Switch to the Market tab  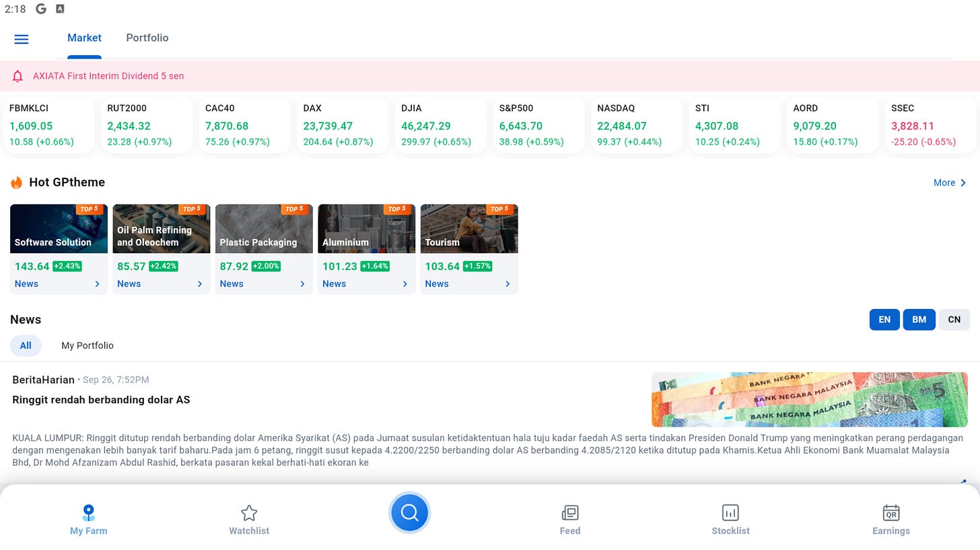pyautogui.click(x=84, y=38)
